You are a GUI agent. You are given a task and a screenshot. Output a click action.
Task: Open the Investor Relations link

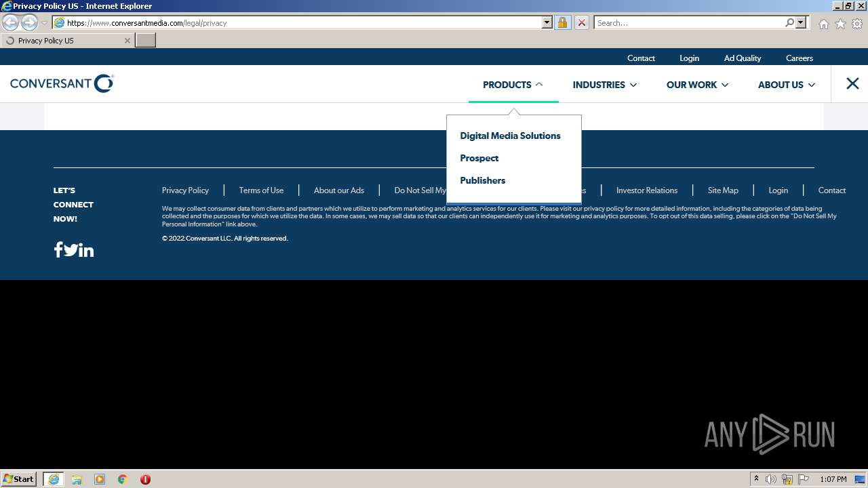[646, 190]
